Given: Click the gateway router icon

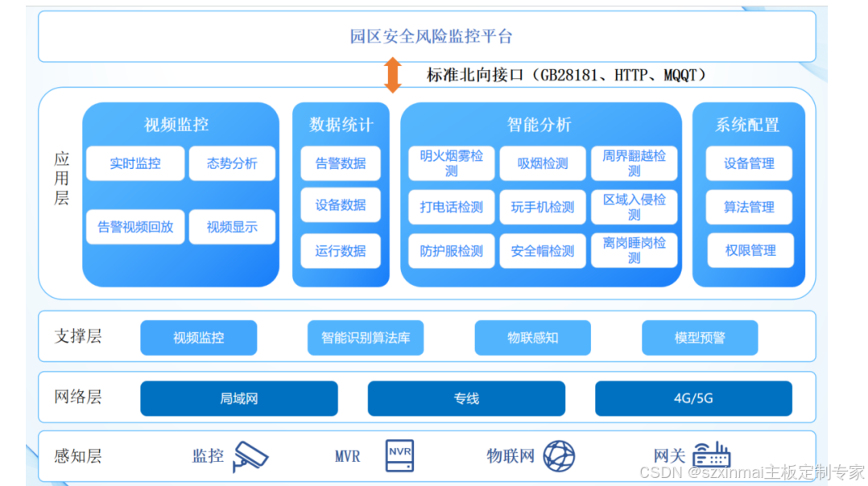Looking at the screenshot, I should pyautogui.click(x=711, y=455).
